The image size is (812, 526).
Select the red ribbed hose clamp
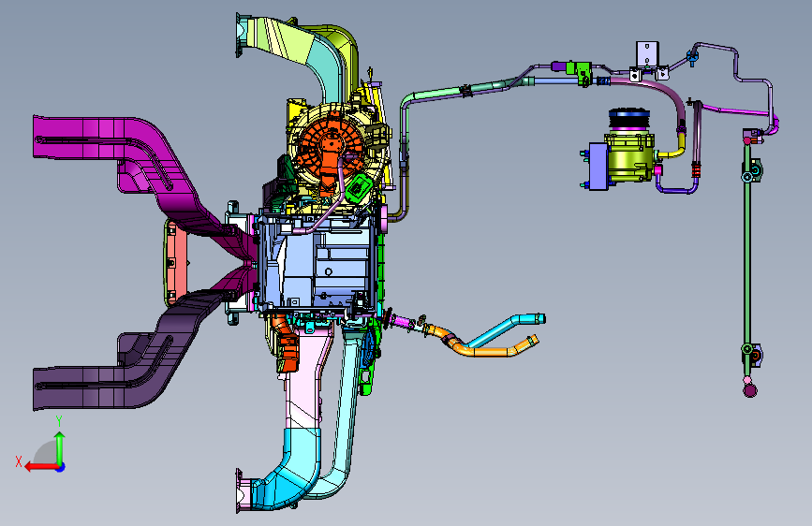(x=696, y=169)
